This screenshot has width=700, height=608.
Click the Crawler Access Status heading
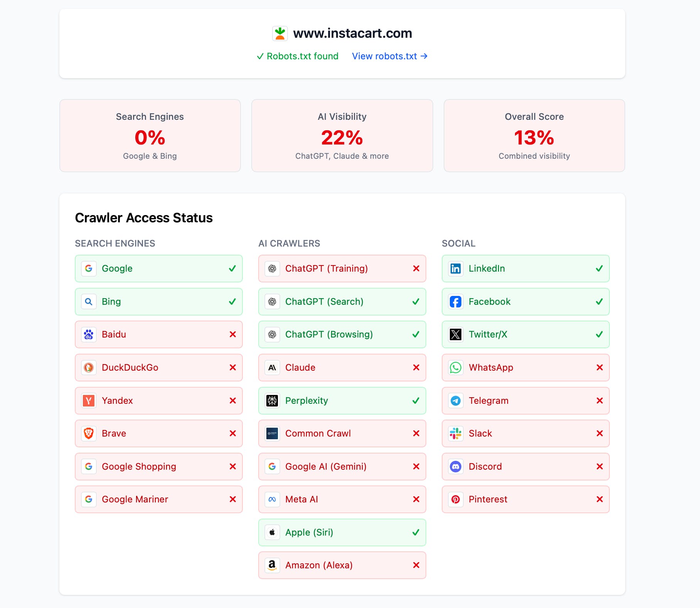pos(144,218)
